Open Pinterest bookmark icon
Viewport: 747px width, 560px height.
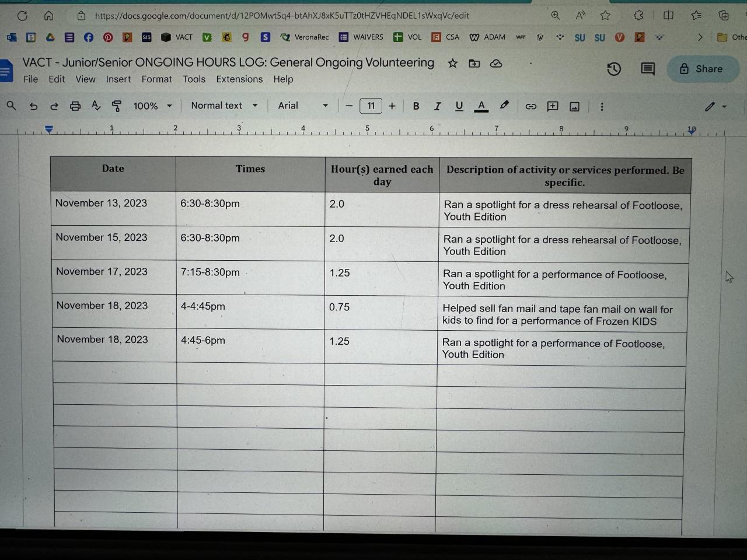(x=108, y=37)
